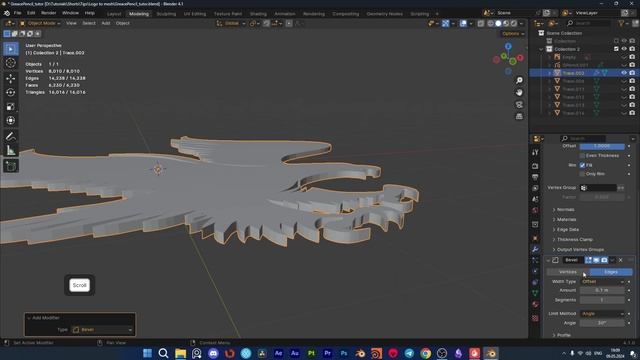Image resolution: width=640 pixels, height=360 pixels.
Task: Toggle Bevel modifier show in render
Action: [x=604, y=260]
